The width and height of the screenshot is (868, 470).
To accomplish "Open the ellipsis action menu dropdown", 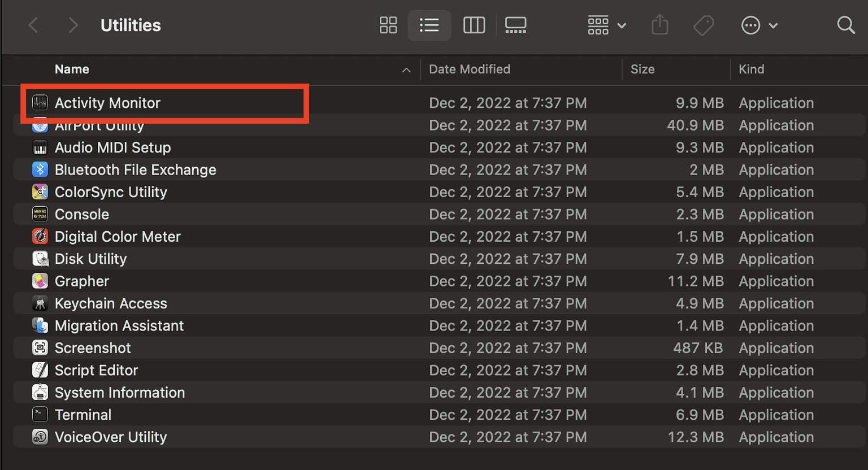I will [759, 25].
